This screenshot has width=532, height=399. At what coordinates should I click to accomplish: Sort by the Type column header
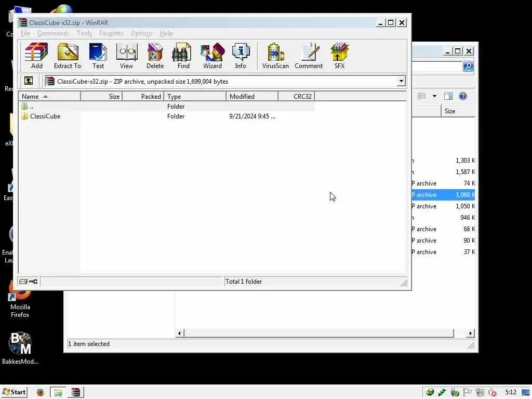coord(195,96)
